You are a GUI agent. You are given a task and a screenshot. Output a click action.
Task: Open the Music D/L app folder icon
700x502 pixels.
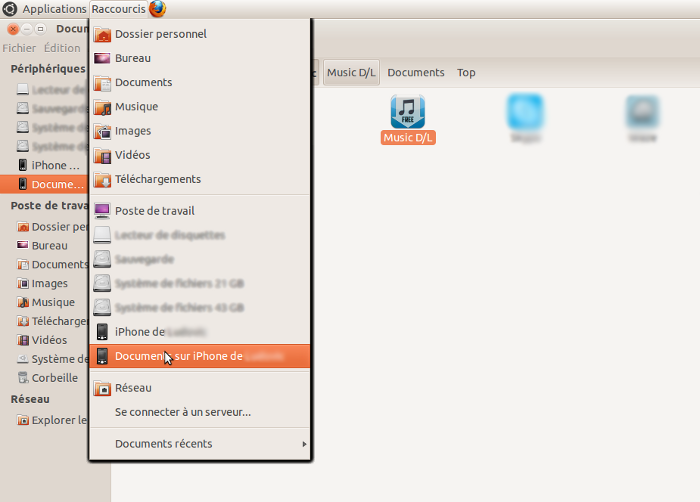pos(408,111)
